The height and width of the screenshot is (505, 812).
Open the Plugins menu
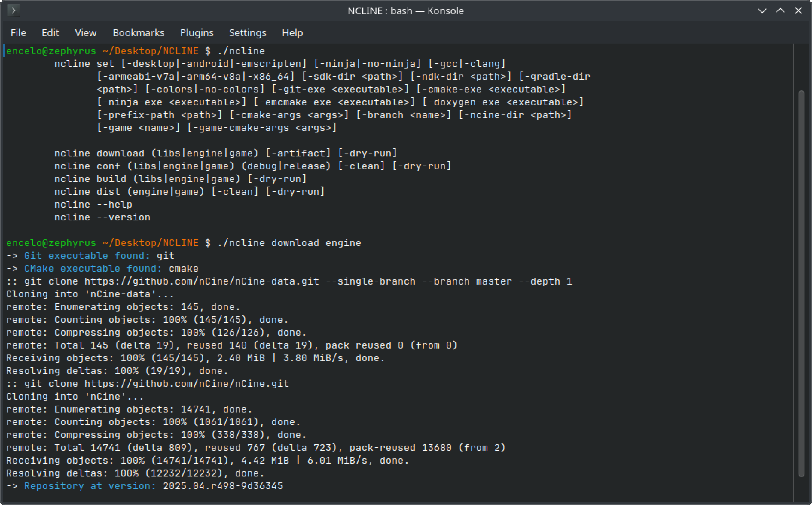(x=197, y=33)
